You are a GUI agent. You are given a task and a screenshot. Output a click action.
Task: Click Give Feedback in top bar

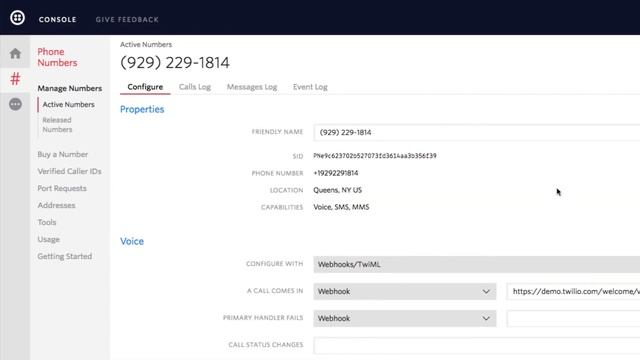point(127,20)
